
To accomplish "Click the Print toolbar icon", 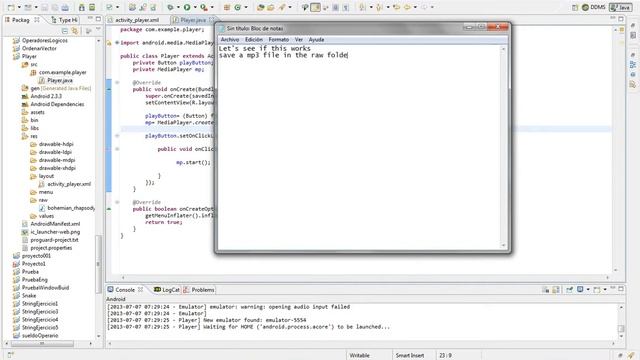I will (x=65, y=7).
